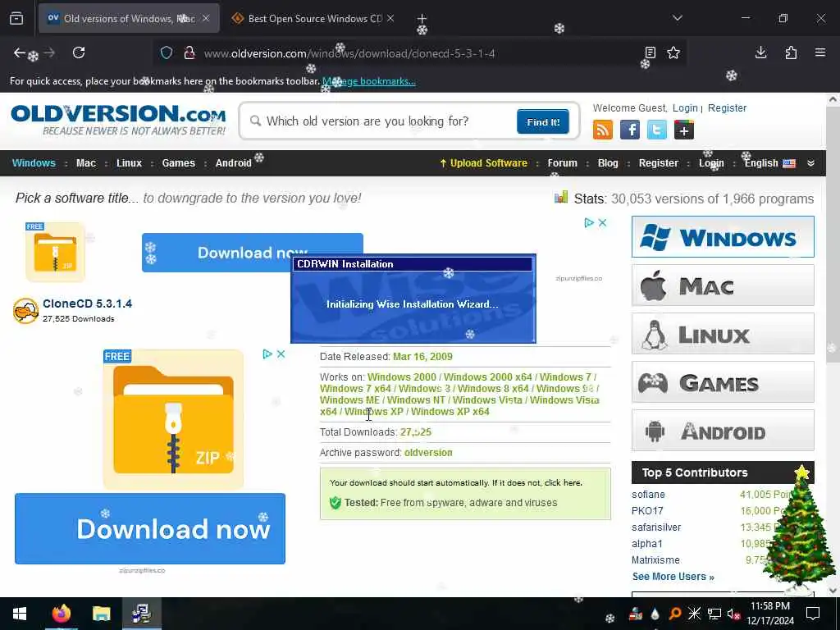Click the OldVersion.com logo
The width and height of the screenshot is (840, 630).
(x=118, y=120)
